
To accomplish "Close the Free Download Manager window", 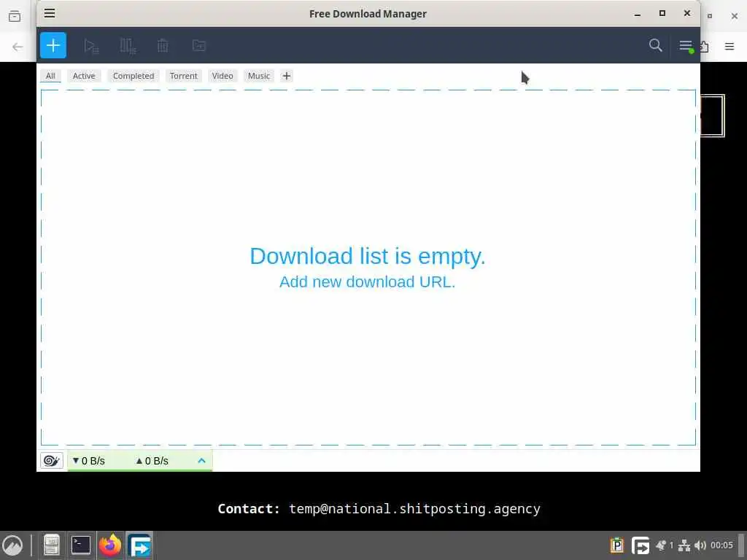I will point(687,13).
